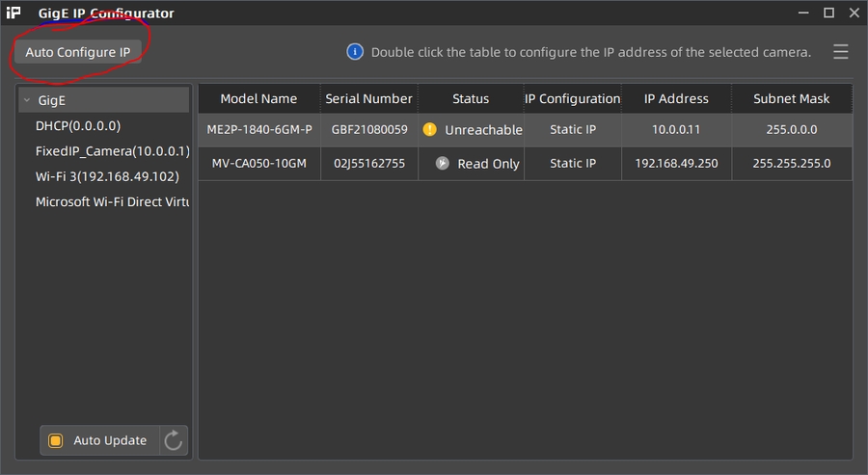Screen dimensions: 868x475
Task: Click the Subnet Mask column header
Action: 791,98
